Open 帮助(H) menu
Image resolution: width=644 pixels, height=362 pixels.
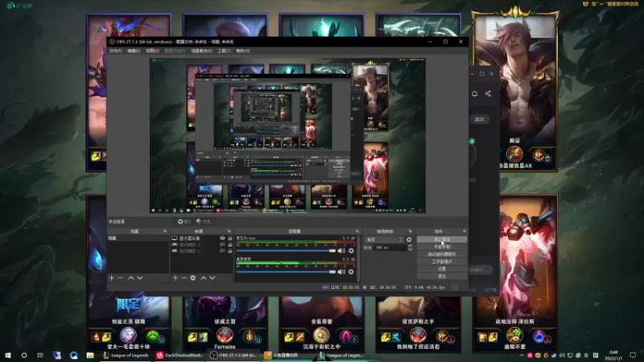pos(243,51)
